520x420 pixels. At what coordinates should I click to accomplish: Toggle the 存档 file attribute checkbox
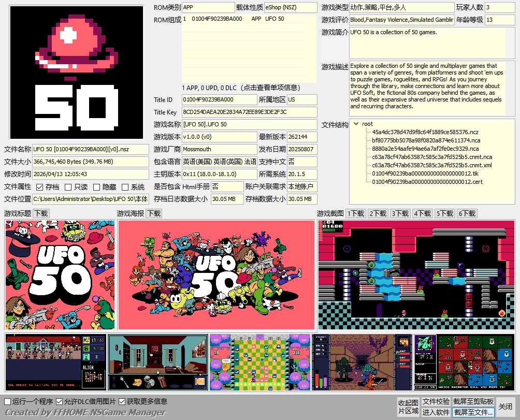point(40,187)
